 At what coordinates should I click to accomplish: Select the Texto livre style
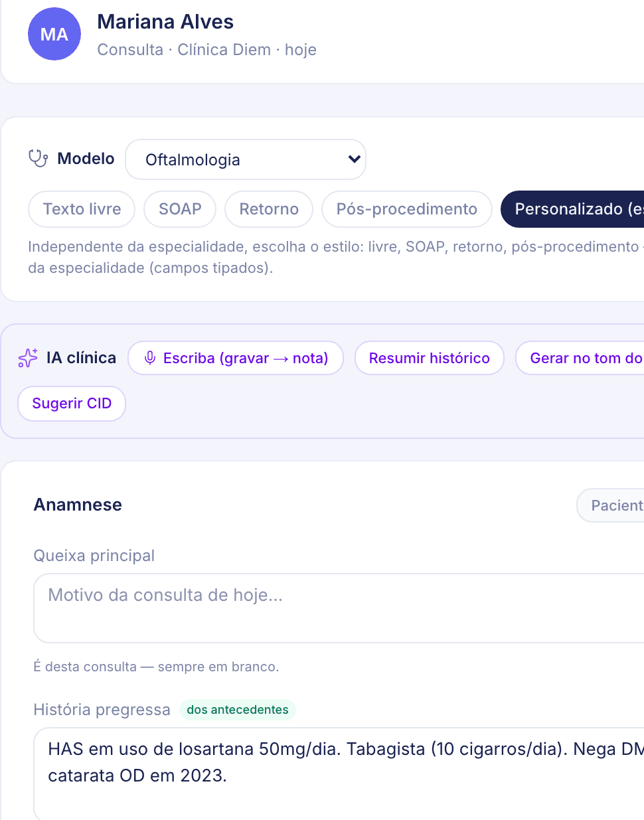(82, 209)
